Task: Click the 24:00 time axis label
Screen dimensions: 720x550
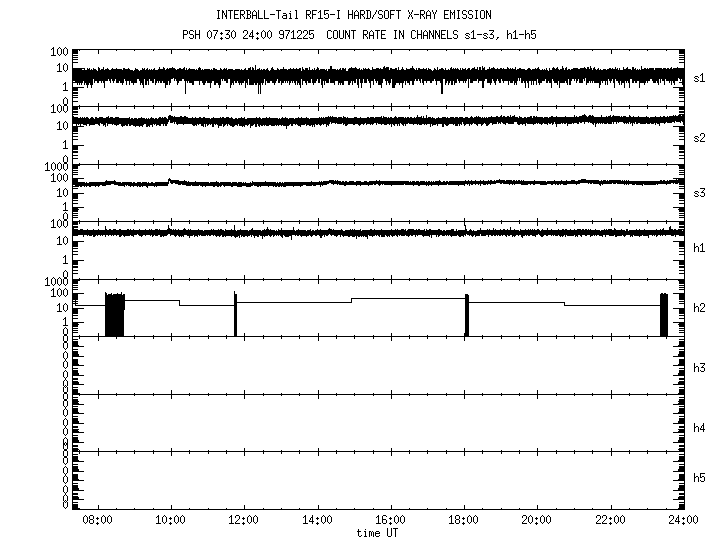Action: 683,521
